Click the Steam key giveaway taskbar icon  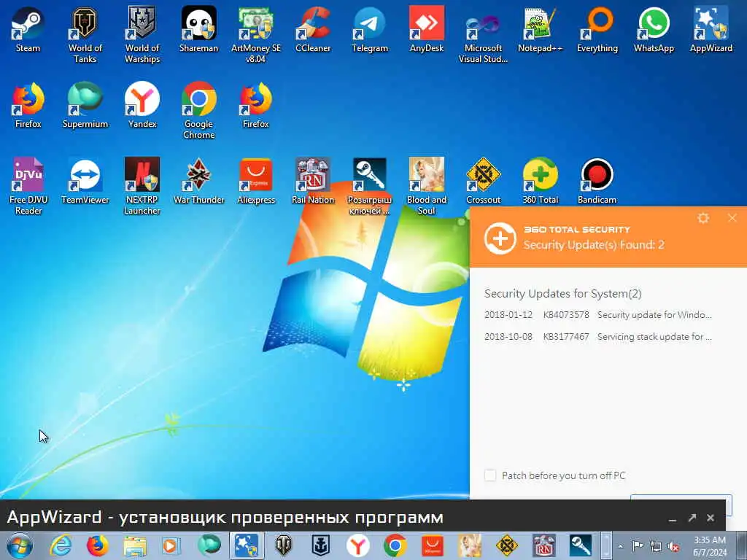[x=581, y=545]
